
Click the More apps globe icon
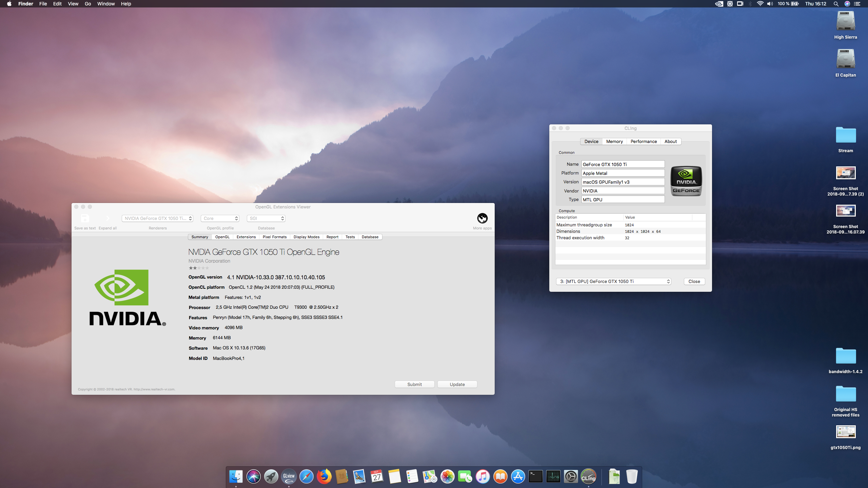(x=482, y=218)
